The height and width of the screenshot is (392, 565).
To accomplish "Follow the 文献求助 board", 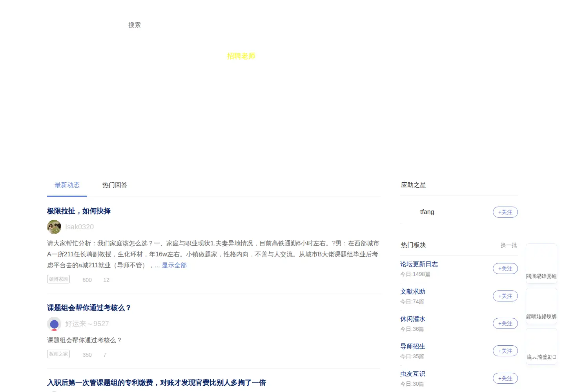I will 505,296.
